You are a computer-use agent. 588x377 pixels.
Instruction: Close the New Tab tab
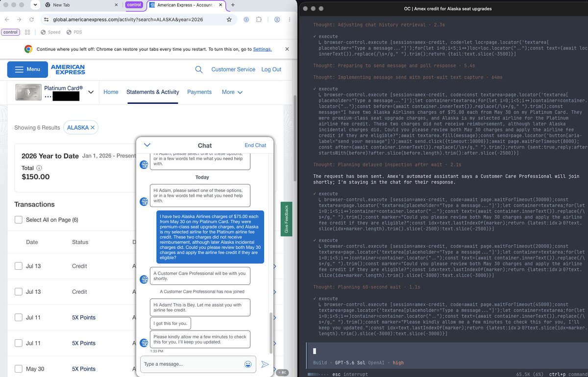pyautogui.click(x=116, y=5)
